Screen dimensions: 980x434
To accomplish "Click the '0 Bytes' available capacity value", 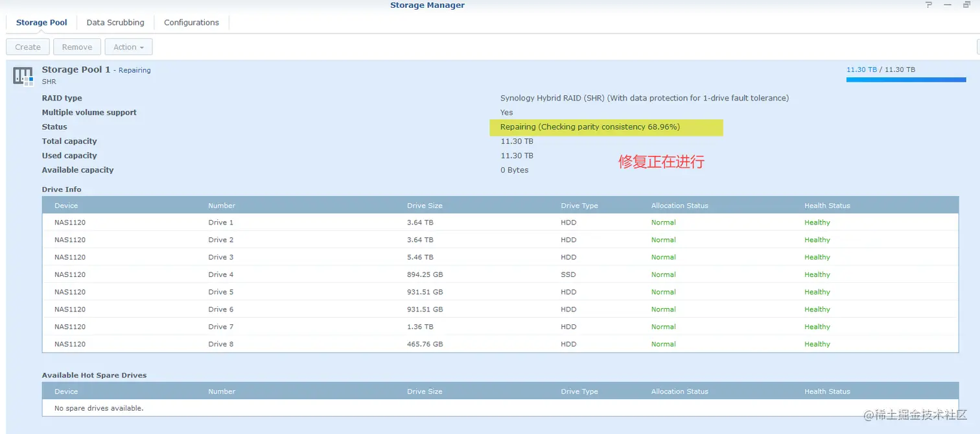I will pos(514,170).
